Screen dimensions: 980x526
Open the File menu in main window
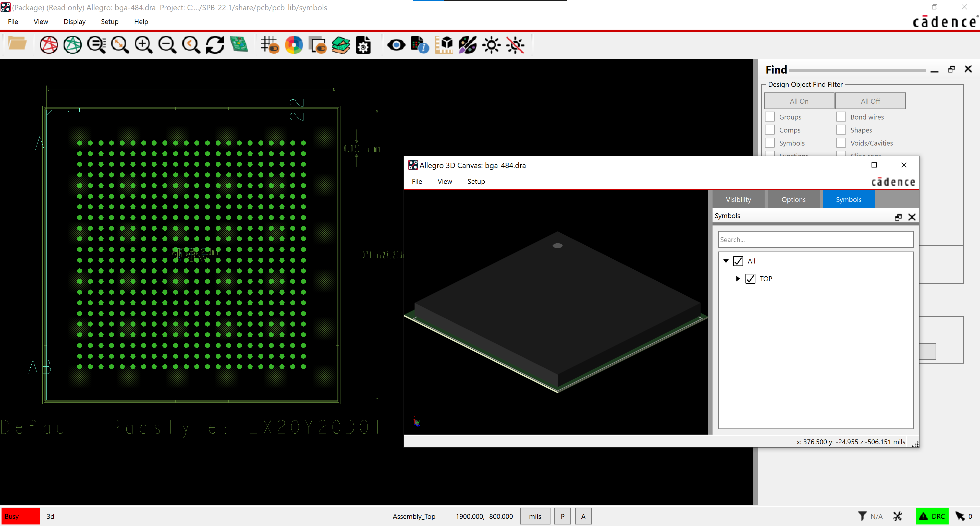tap(13, 22)
